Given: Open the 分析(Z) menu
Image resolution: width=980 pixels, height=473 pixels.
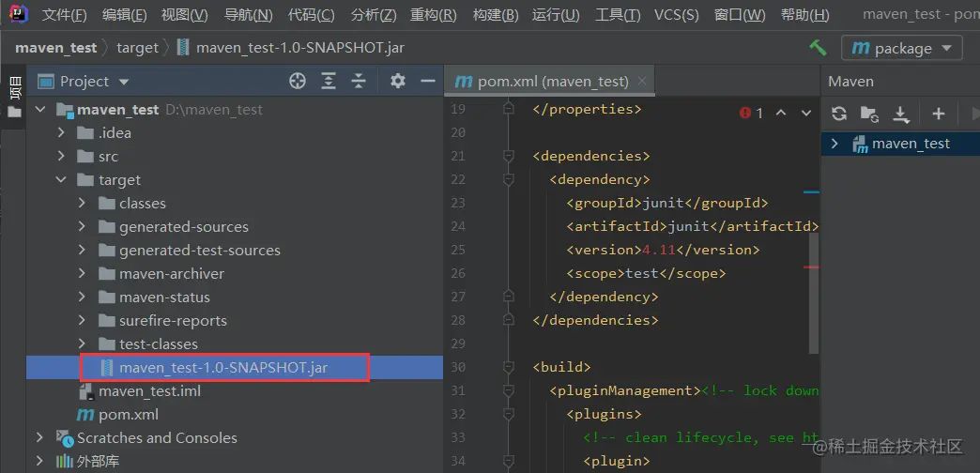Looking at the screenshot, I should click(x=374, y=15).
